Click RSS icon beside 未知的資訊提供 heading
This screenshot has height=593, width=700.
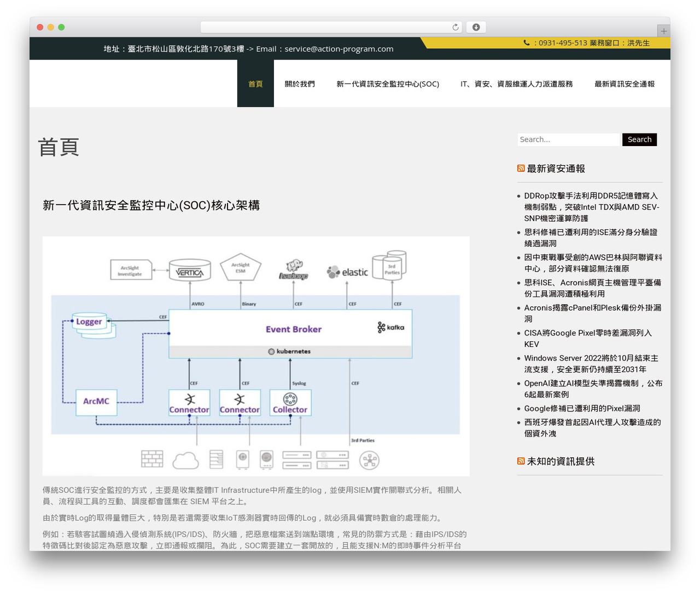pos(521,461)
